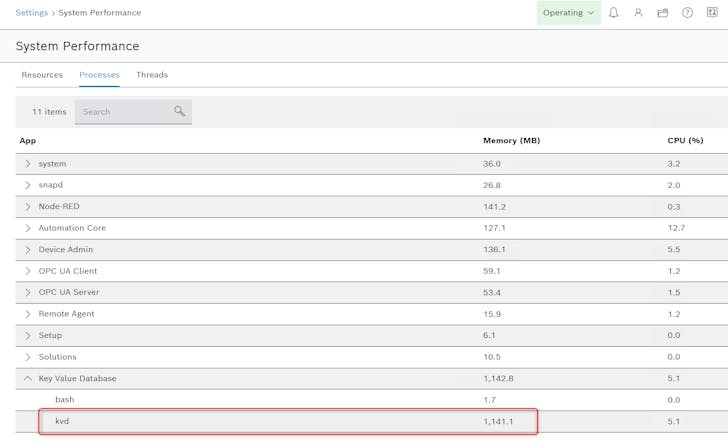Viewport: 728px width, 448px height.
Task: Open the help question mark icon
Action: pos(687,13)
